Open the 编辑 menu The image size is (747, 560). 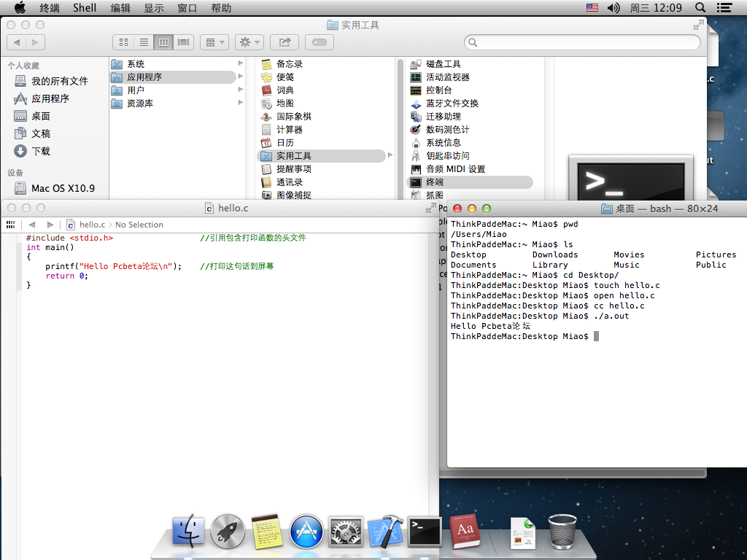(x=120, y=7)
